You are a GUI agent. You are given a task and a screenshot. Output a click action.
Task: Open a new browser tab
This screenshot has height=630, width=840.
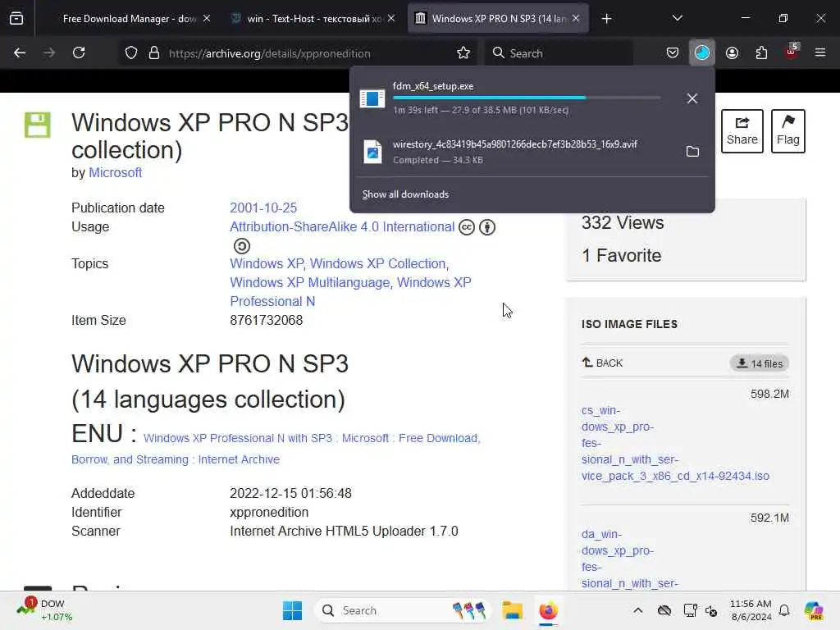pos(606,19)
